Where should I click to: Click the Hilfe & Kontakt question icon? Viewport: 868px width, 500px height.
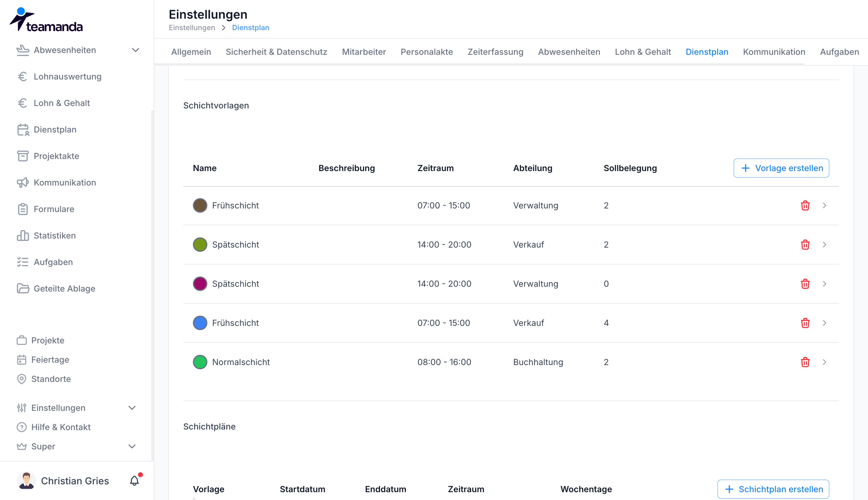(x=22, y=427)
